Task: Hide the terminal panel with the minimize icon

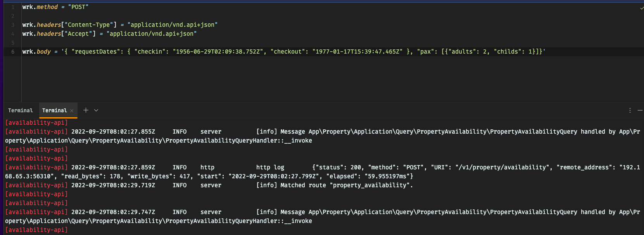Action: tap(641, 110)
